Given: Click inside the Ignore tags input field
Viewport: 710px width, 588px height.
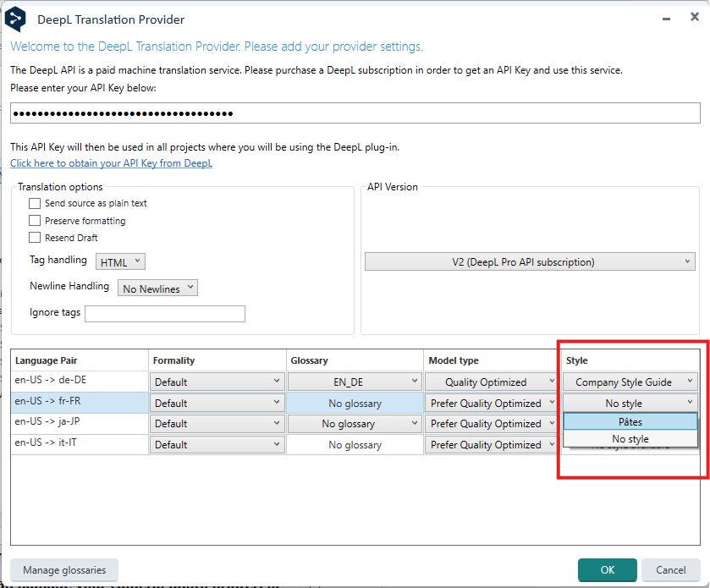Looking at the screenshot, I should (164, 313).
